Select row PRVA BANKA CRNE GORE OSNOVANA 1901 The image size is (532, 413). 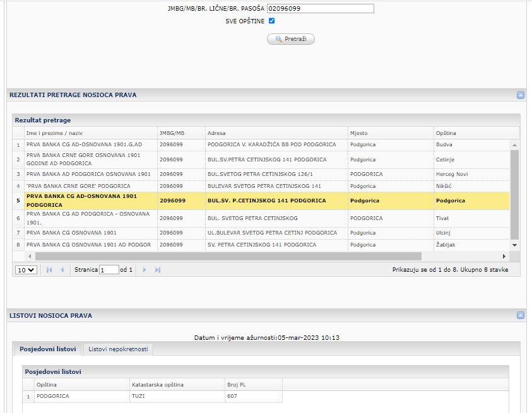[x=261, y=160]
